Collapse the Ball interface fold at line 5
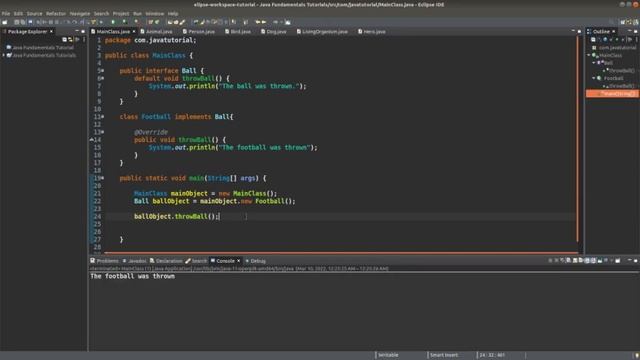The height and width of the screenshot is (360, 640). (103, 71)
